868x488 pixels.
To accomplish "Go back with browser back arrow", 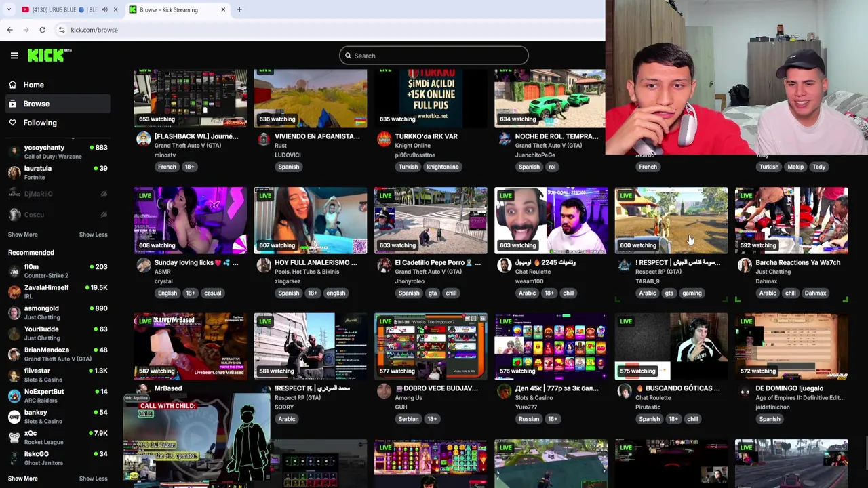I will point(9,30).
